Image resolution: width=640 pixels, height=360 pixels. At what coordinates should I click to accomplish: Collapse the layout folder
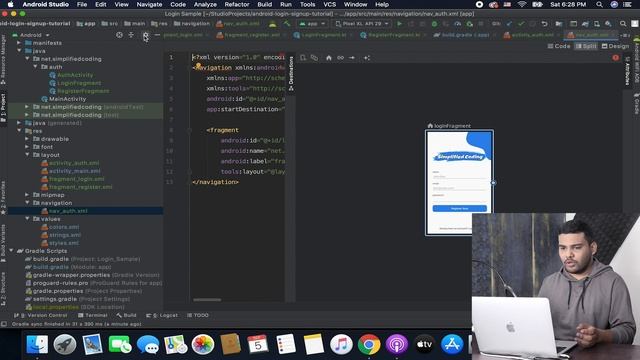click(27, 155)
